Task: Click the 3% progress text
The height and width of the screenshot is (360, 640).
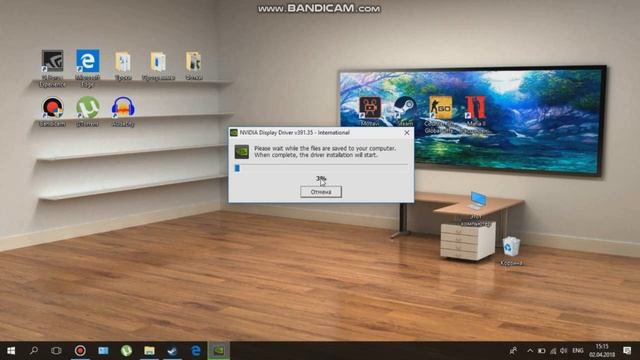Action: click(321, 178)
